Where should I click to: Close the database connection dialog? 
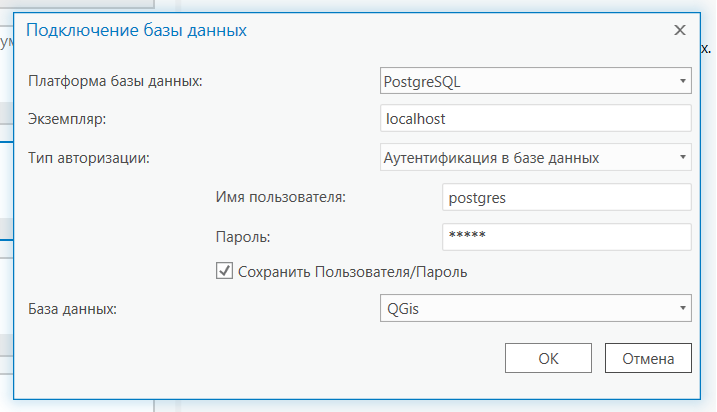coord(680,30)
